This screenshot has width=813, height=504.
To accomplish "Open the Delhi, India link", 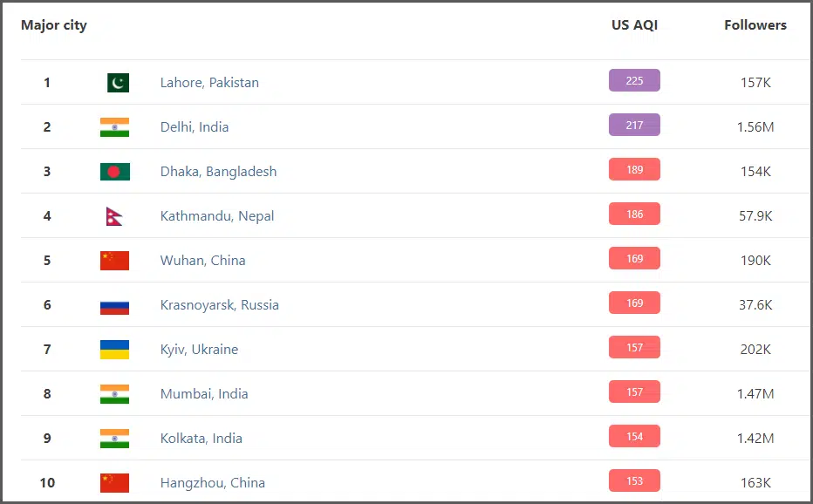I will tap(195, 127).
